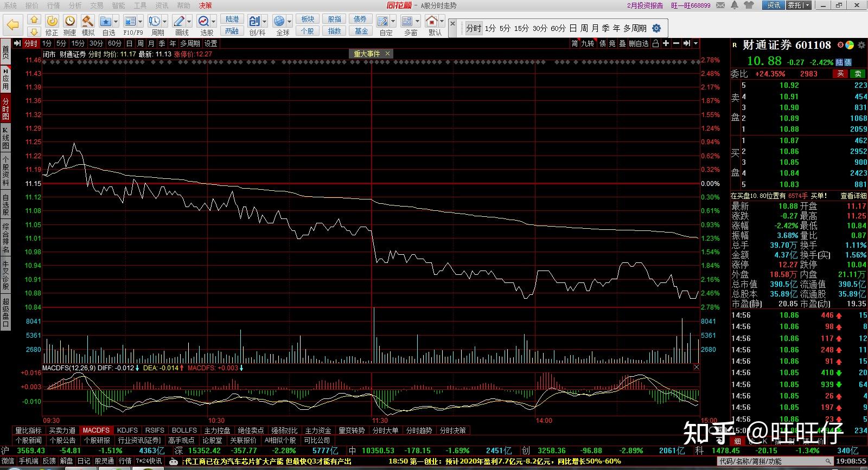868x470 pixels.
Task: Click the 周期 period clock icon
Action: (155, 21)
